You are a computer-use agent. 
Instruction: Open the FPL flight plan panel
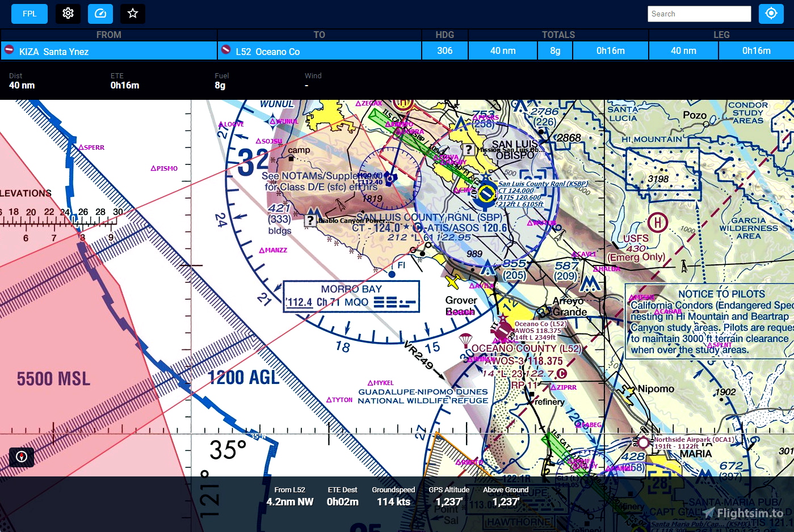(x=29, y=14)
